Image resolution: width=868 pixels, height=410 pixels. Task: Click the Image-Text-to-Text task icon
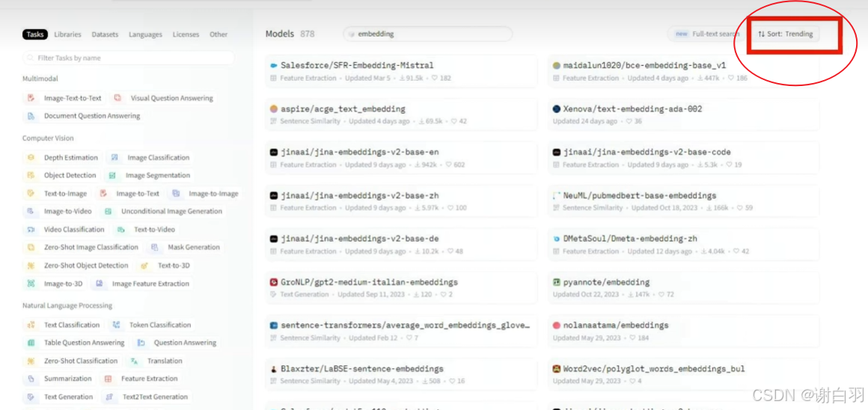coord(31,98)
